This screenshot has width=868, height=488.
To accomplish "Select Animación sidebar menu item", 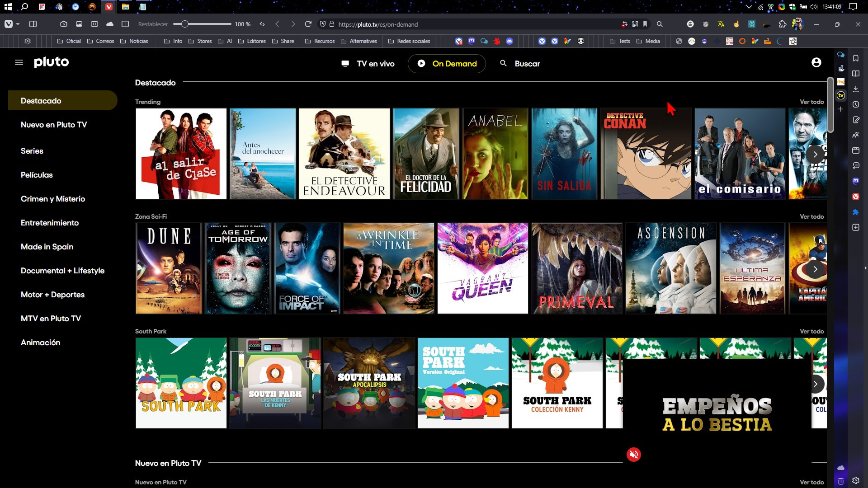I will click(41, 342).
